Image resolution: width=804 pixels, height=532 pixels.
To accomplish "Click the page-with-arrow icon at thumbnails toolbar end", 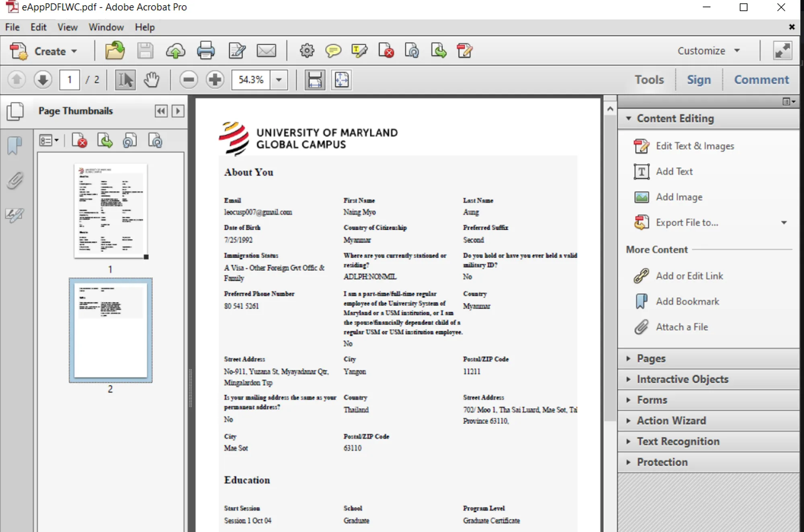I will click(x=155, y=140).
